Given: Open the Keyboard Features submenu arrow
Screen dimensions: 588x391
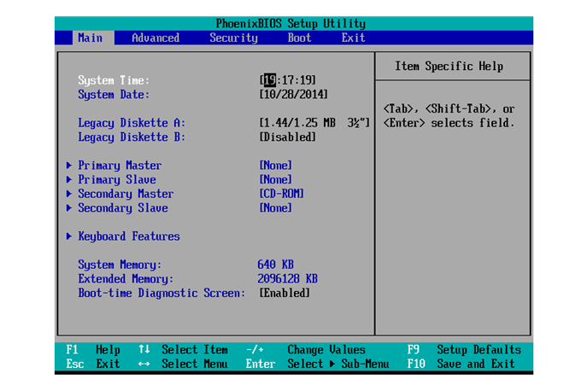Looking at the screenshot, I should click(x=68, y=236).
